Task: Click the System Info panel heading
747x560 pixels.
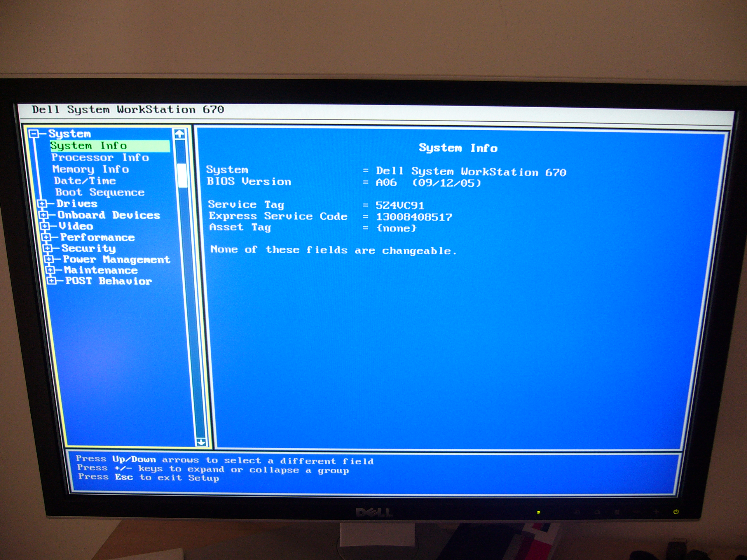Action: click(458, 148)
